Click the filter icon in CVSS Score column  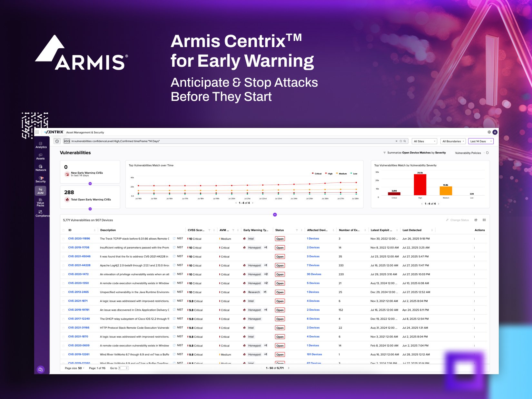pos(209,230)
